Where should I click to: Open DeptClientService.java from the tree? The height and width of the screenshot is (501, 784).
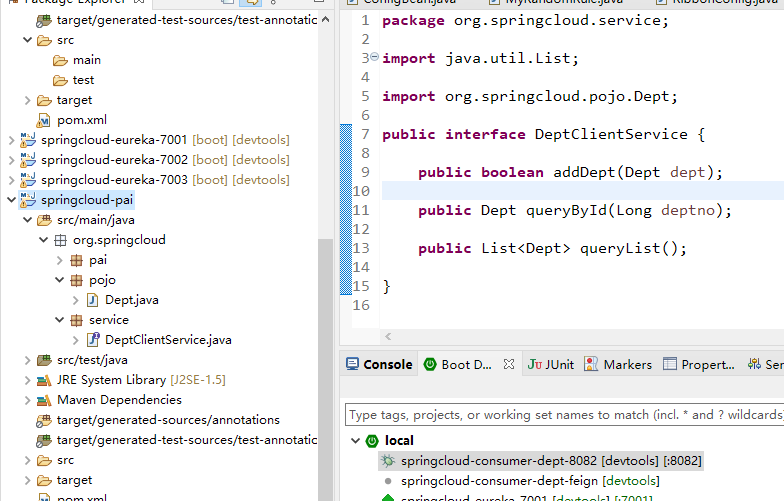[x=168, y=340]
